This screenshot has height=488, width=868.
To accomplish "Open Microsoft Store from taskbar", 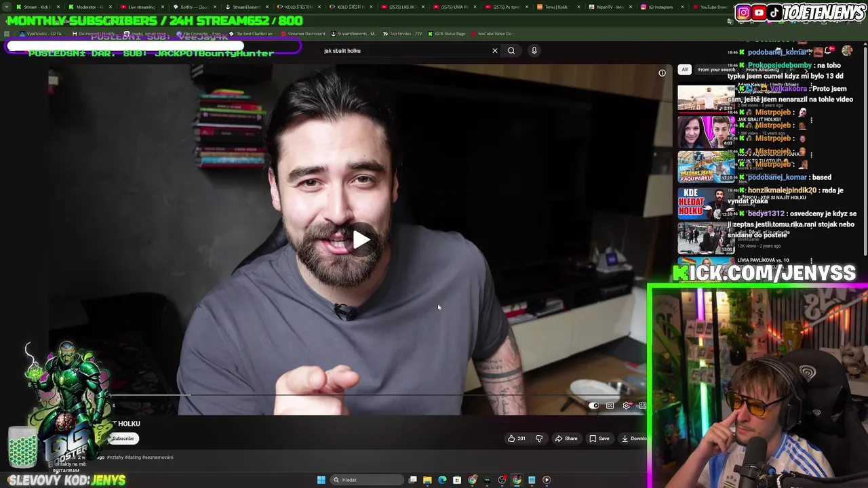I will coord(457,480).
